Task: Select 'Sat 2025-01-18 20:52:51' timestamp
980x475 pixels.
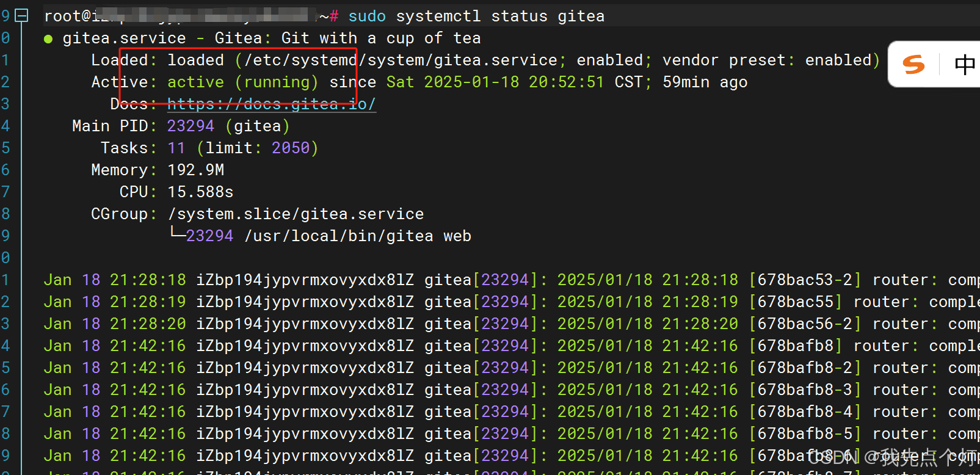Action: [x=495, y=82]
